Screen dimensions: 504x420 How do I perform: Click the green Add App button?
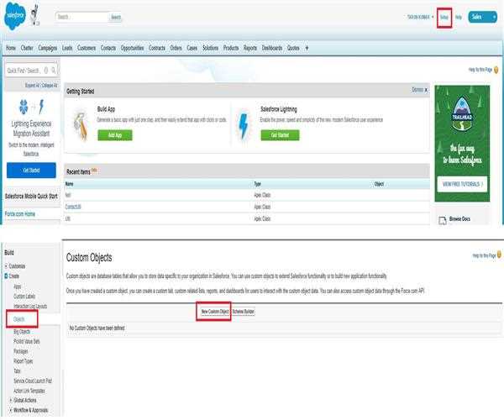(115, 135)
